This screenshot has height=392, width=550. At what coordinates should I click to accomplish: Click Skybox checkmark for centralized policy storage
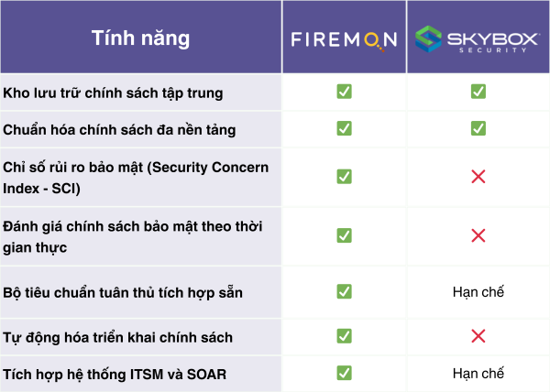tap(478, 93)
